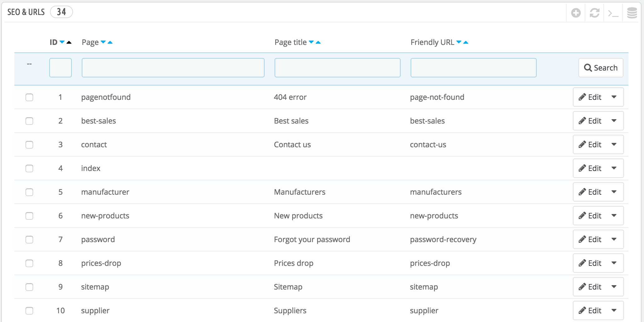Image resolution: width=644 pixels, height=322 pixels.
Task: Tick the contact row checkbox
Action: (x=29, y=145)
